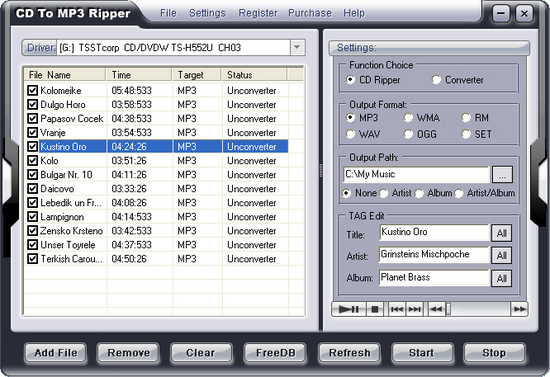Select None folder option radio
The image size is (550, 377).
coord(346,193)
